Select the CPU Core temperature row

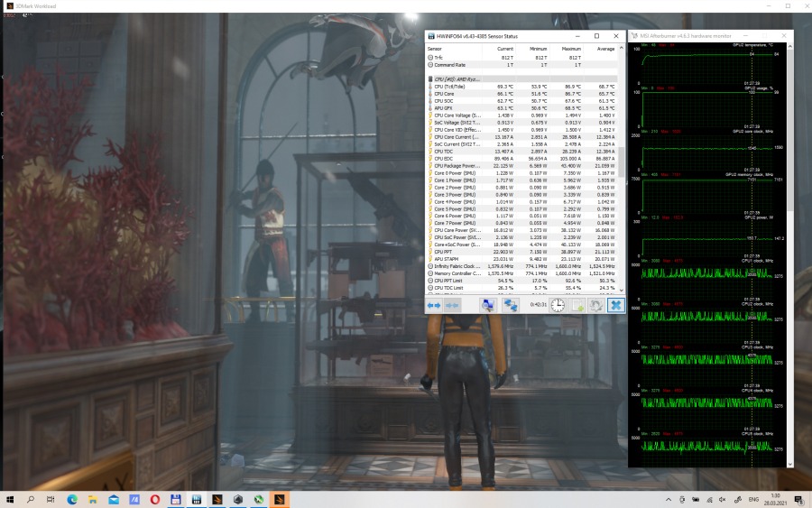521,94
